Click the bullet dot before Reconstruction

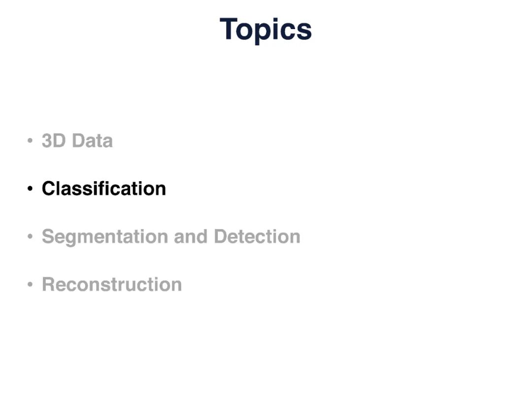(31, 285)
